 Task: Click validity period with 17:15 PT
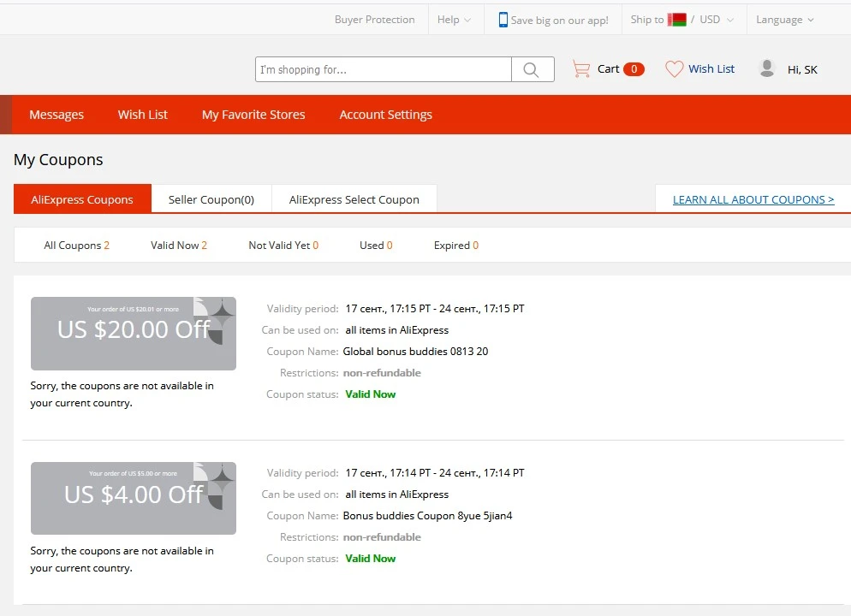tap(435, 309)
